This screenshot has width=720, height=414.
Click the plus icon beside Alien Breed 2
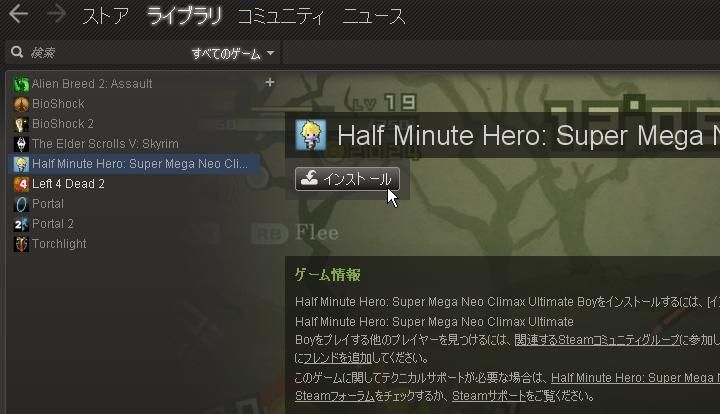pyautogui.click(x=270, y=82)
